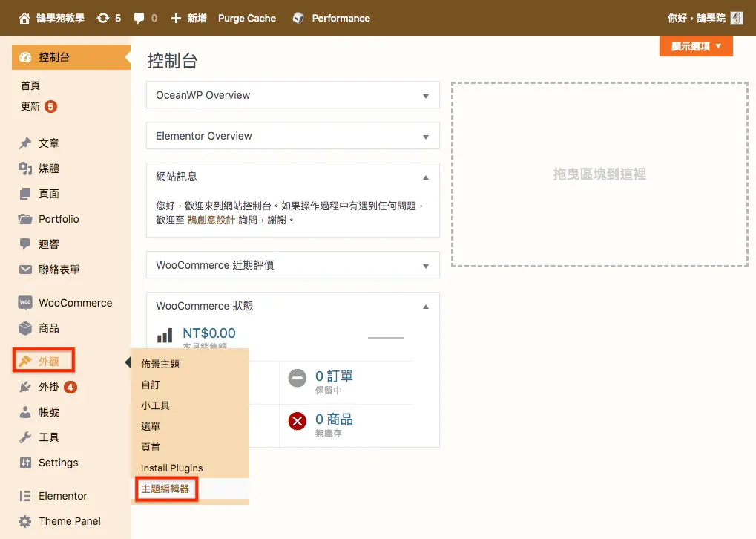Select 頁首 from the appearance submenu
756x539 pixels.
click(151, 448)
